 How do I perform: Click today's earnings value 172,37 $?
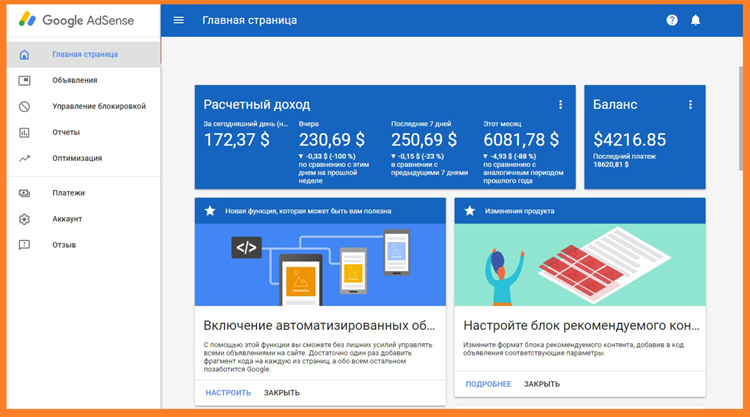pos(237,140)
